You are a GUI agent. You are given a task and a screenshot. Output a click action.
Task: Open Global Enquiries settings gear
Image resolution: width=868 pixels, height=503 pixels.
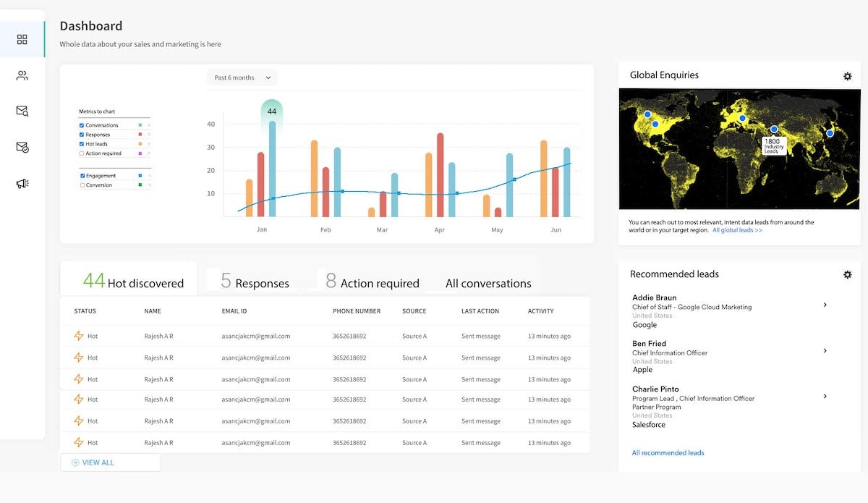847,76
